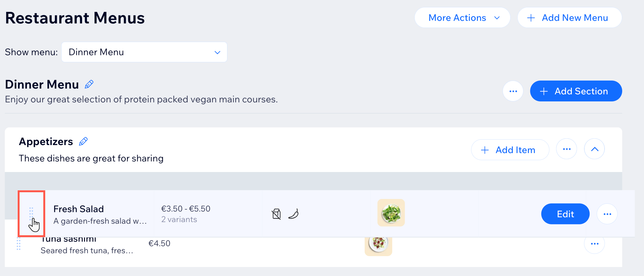This screenshot has height=276, width=644.
Task: Expand the More Actions dropdown
Action: point(462,18)
